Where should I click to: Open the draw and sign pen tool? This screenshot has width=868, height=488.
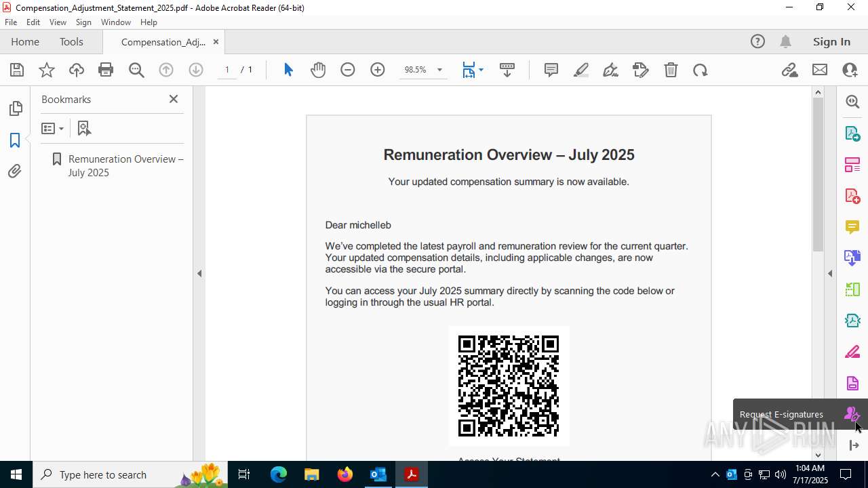611,70
